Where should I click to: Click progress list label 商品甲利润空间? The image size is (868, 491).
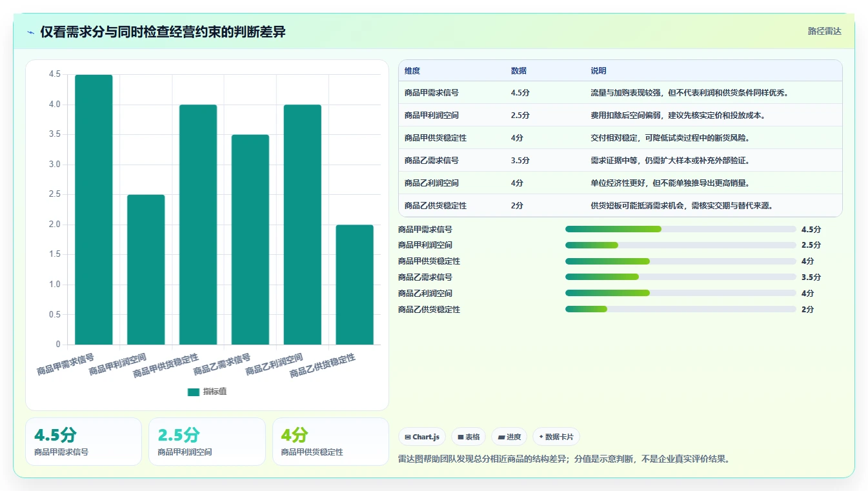pyautogui.click(x=425, y=245)
